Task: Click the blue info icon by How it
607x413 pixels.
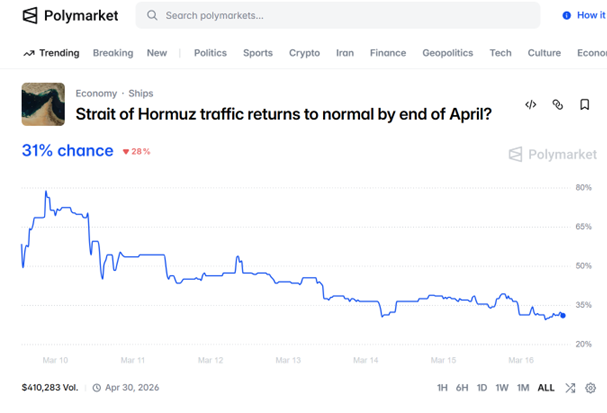Action: point(567,16)
